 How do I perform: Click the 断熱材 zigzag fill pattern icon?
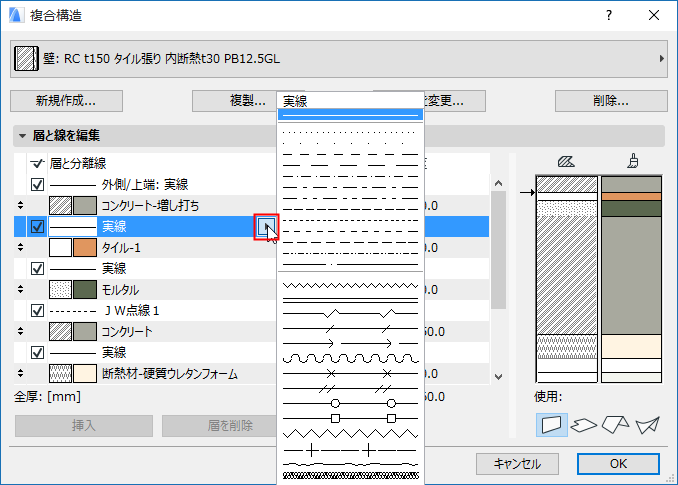tap(60, 373)
